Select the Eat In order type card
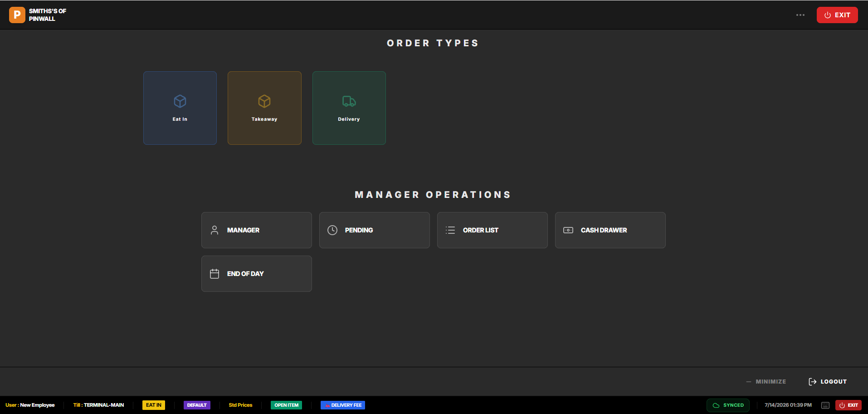 pos(180,108)
